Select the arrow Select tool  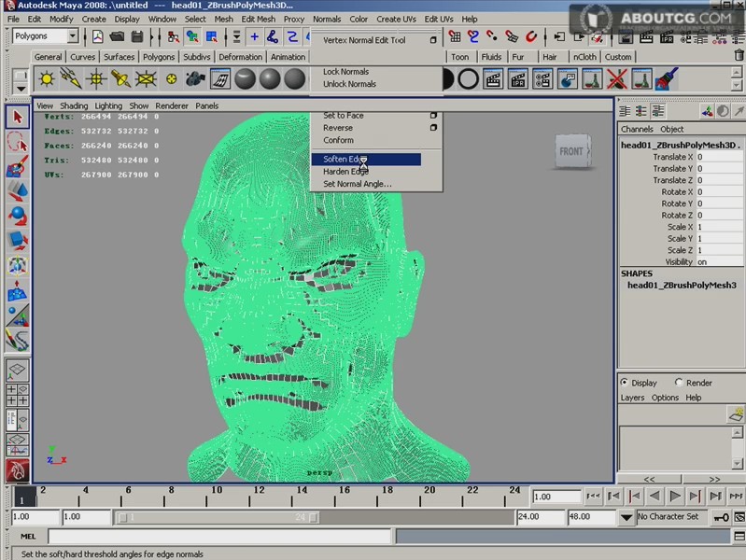(x=18, y=117)
